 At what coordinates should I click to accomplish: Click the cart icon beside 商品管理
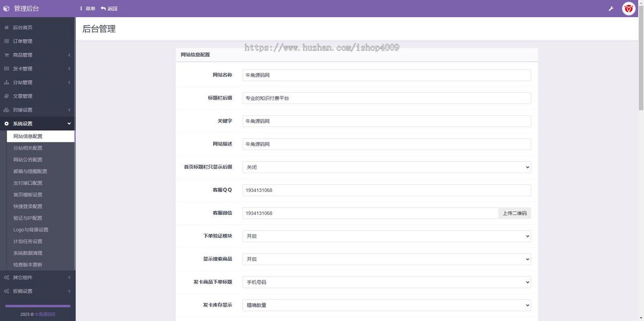click(x=6, y=55)
